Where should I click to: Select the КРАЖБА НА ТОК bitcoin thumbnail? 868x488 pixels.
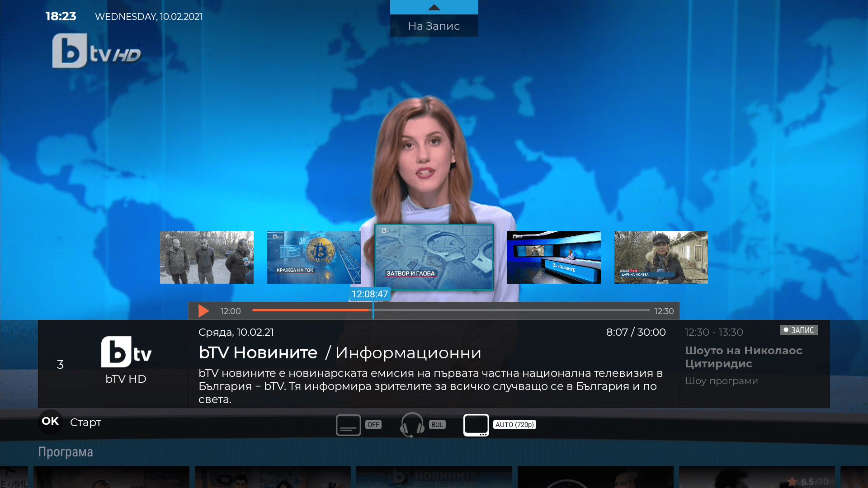click(314, 257)
